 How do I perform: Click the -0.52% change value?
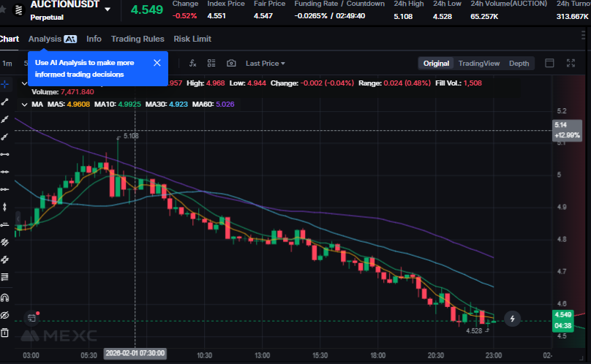coord(184,16)
